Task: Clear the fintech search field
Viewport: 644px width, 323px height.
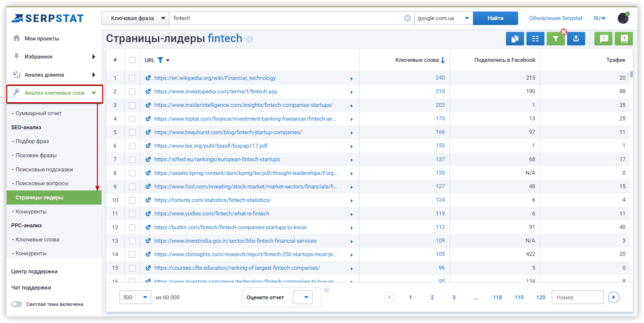Action: click(x=407, y=18)
